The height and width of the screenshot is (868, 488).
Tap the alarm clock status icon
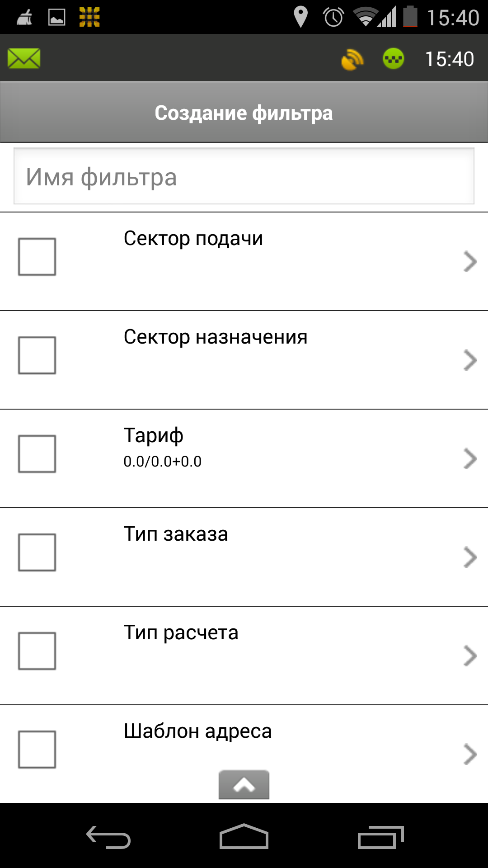pyautogui.click(x=333, y=17)
